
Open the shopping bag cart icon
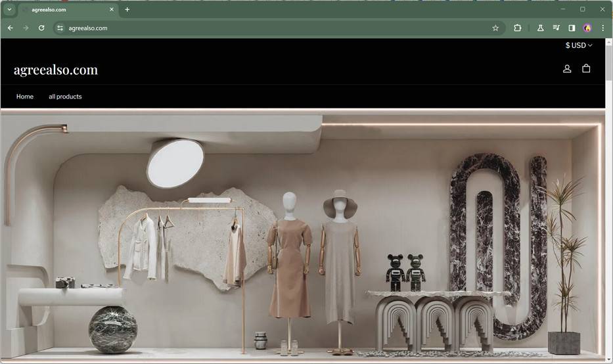coord(586,68)
